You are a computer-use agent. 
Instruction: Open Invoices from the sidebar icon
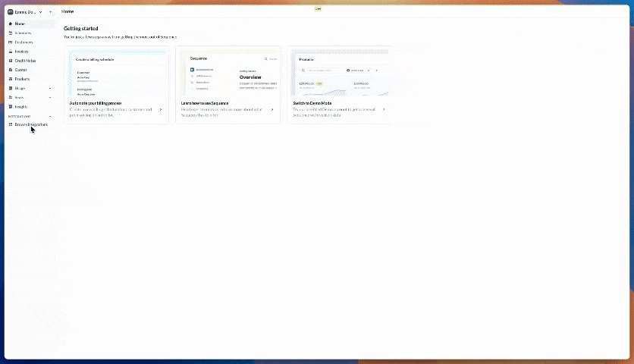[x=11, y=52]
